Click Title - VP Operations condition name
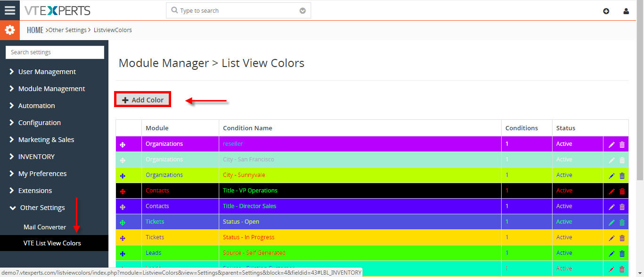Screen dimensions: 644x277 pyautogui.click(x=250, y=191)
